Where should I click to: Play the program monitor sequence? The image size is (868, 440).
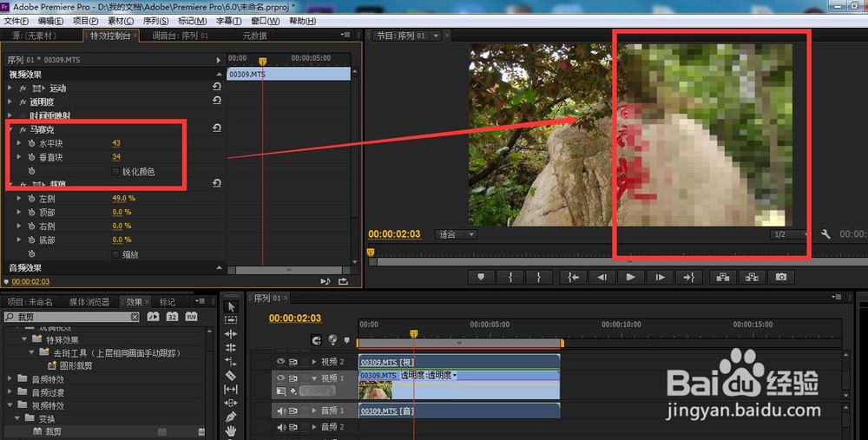point(630,278)
